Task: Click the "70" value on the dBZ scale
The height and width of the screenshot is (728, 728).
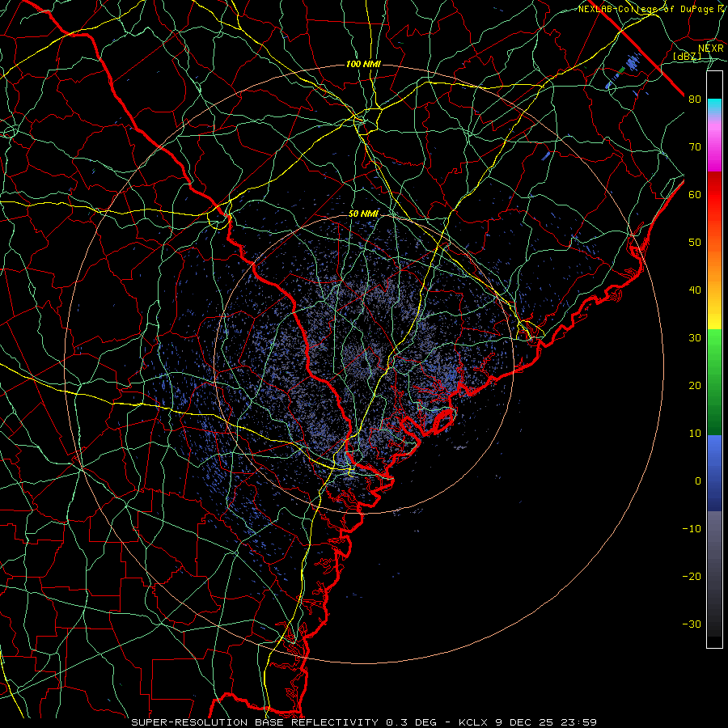Action: (x=695, y=147)
